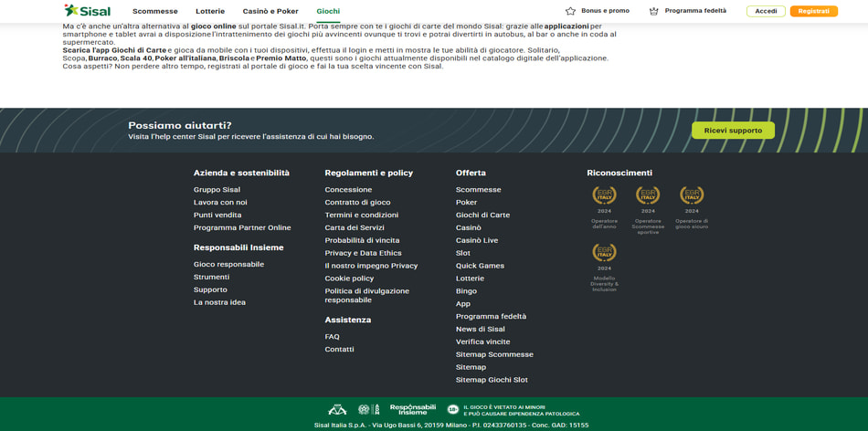Open the Bingo link
The height and width of the screenshot is (431, 868).
(x=466, y=291)
